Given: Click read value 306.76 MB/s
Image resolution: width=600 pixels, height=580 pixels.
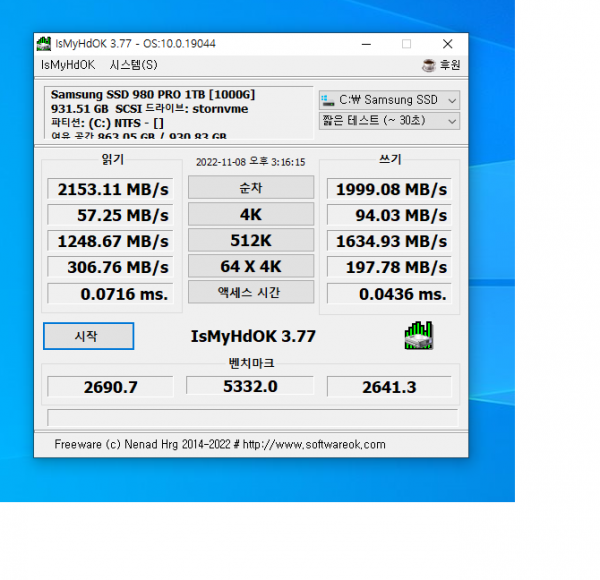Looking at the screenshot, I should tap(110, 267).
